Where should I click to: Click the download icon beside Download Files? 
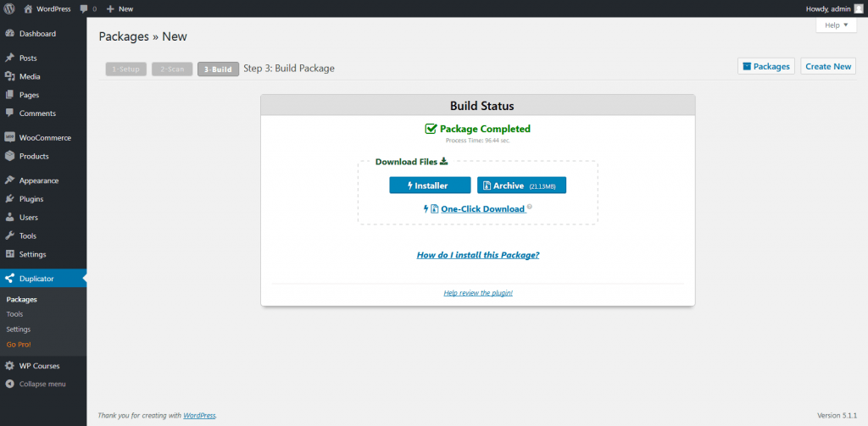pos(443,162)
